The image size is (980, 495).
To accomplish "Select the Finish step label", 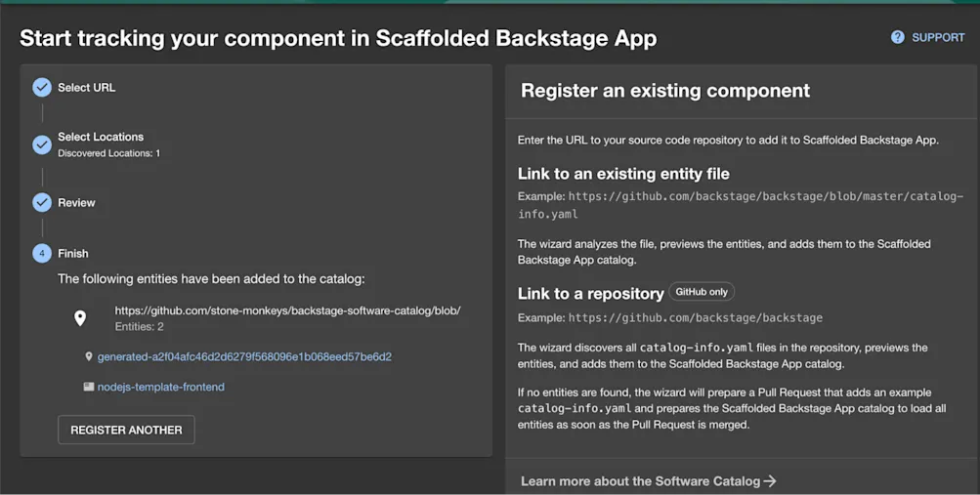I will click(73, 254).
